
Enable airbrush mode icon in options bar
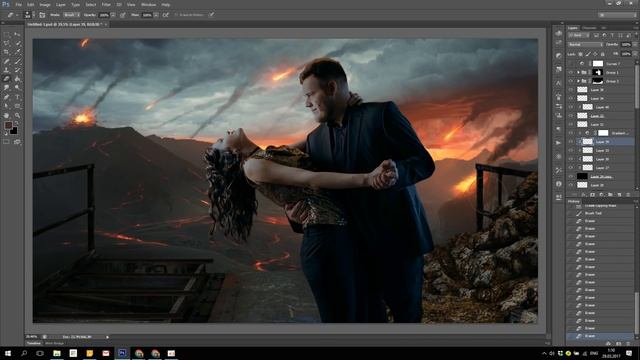(x=166, y=15)
